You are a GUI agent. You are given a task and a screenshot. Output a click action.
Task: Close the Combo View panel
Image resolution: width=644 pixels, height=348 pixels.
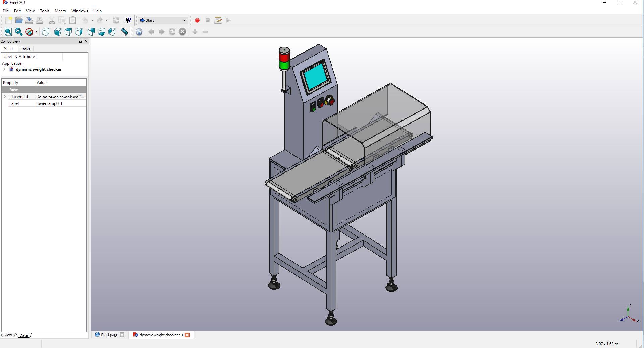click(x=86, y=41)
